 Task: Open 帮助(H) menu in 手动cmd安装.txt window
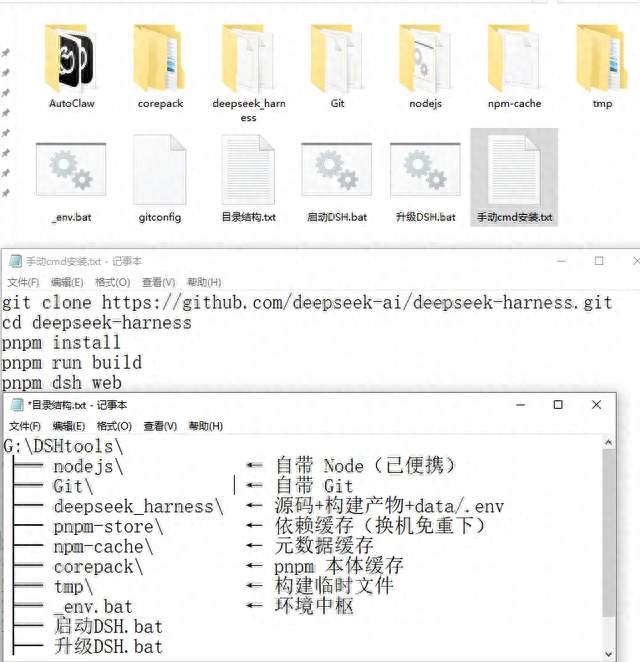coord(204,282)
